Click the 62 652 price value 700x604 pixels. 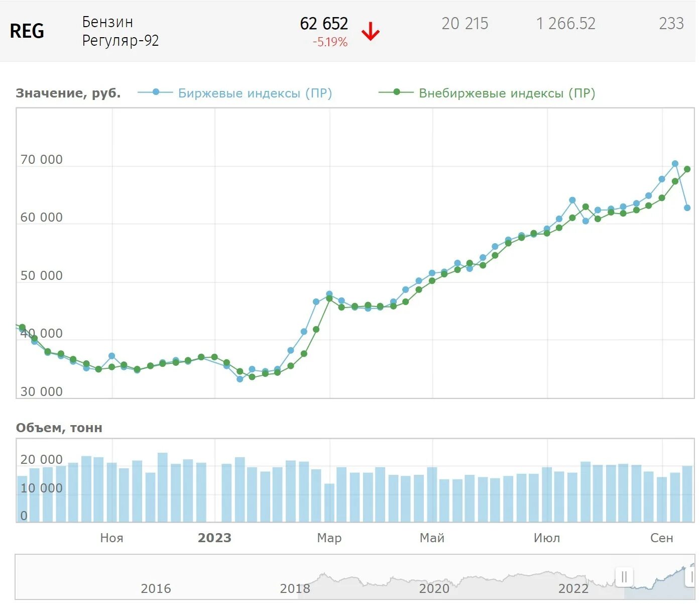(x=324, y=24)
